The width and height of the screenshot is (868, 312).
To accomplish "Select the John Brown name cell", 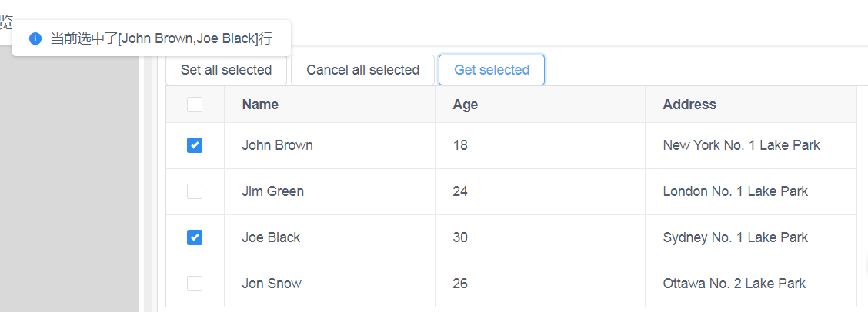I will (x=277, y=145).
